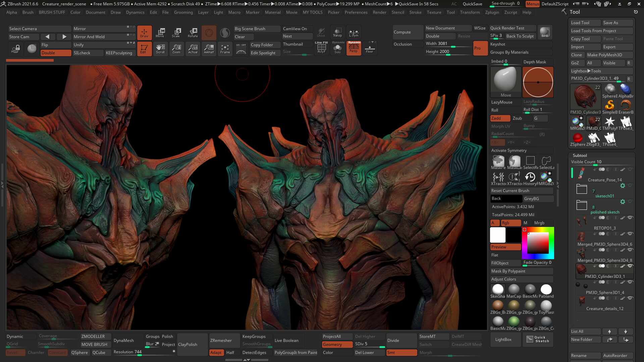The width and height of the screenshot is (644, 362).
Task: Select the MaskPen brush icon
Action: [x=498, y=162]
